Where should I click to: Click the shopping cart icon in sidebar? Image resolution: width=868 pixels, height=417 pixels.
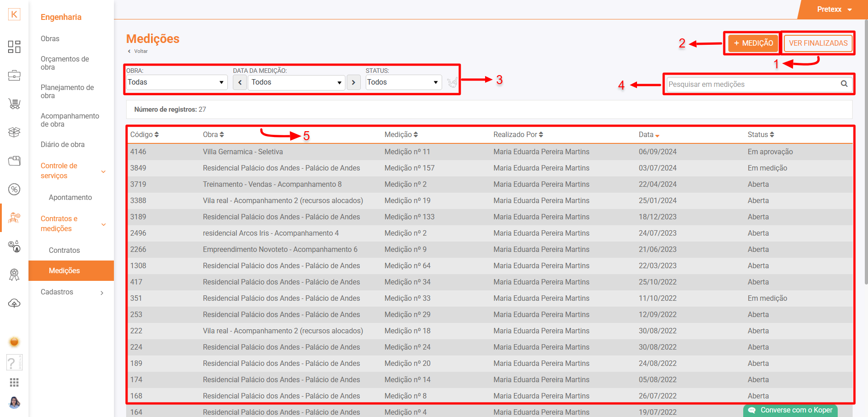[x=14, y=104]
